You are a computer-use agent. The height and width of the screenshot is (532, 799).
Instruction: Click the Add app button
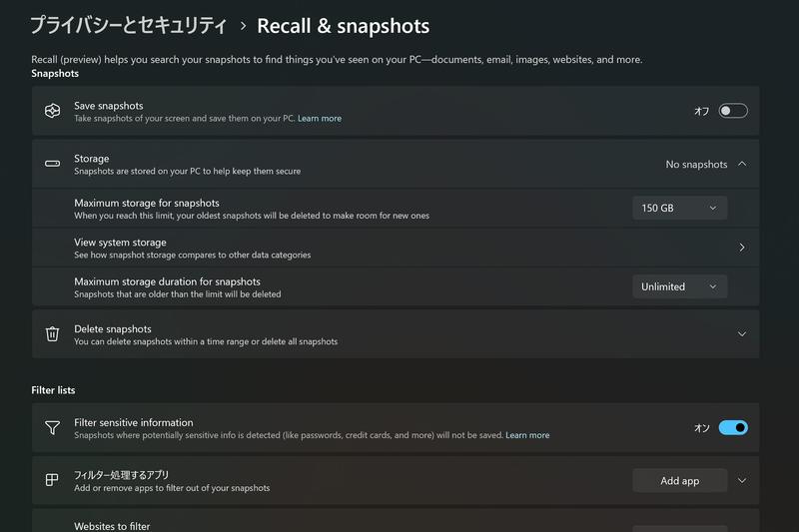(x=679, y=480)
